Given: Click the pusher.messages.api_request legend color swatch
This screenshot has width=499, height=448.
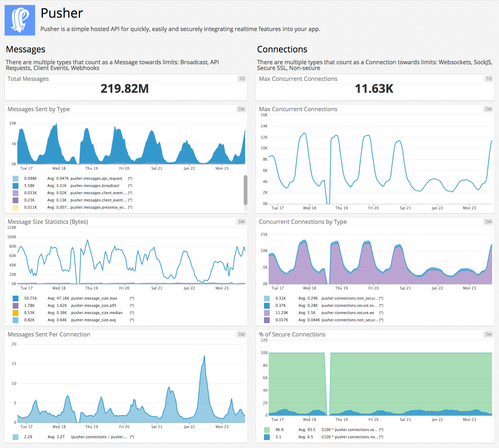Looking at the screenshot, I should (x=16, y=179).
